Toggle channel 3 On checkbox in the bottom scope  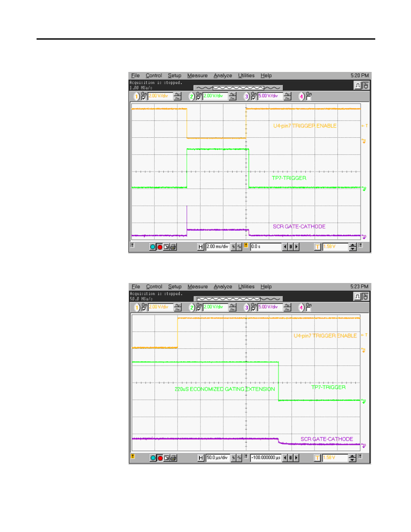click(x=254, y=309)
